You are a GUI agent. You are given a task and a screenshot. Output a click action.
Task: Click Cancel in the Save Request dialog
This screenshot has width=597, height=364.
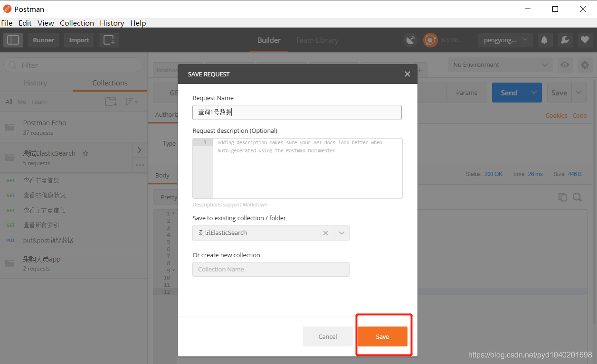point(328,336)
